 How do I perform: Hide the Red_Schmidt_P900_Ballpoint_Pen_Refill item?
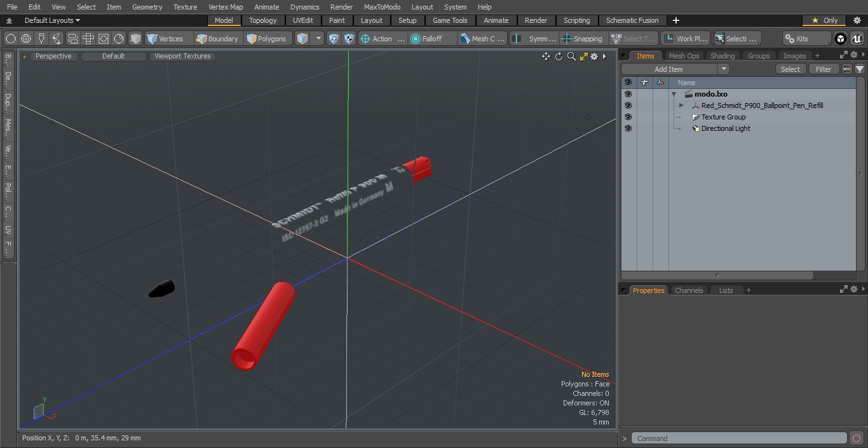pyautogui.click(x=628, y=105)
